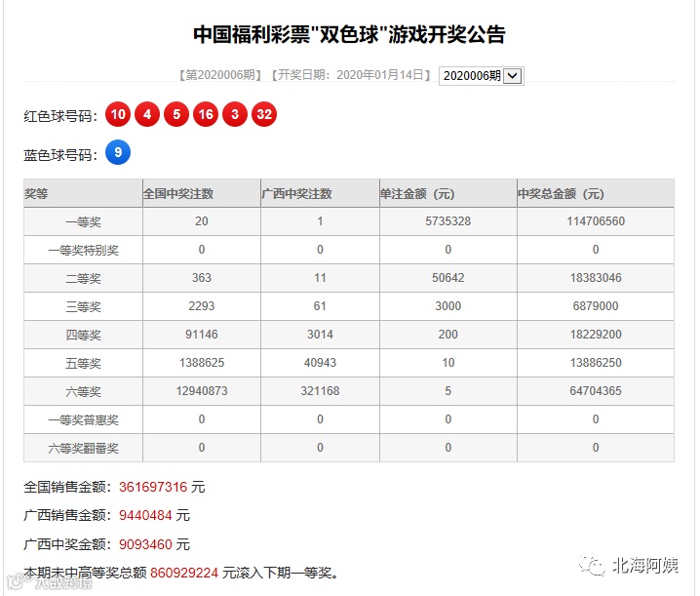Click fourth prize national count 91146
The height and width of the screenshot is (596, 700).
(x=202, y=335)
